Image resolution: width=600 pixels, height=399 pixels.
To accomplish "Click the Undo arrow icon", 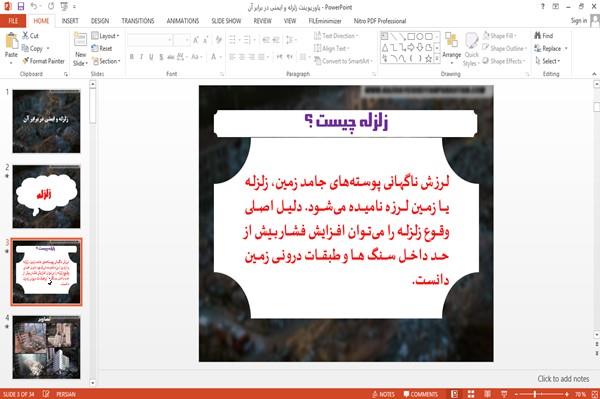I will (34, 7).
